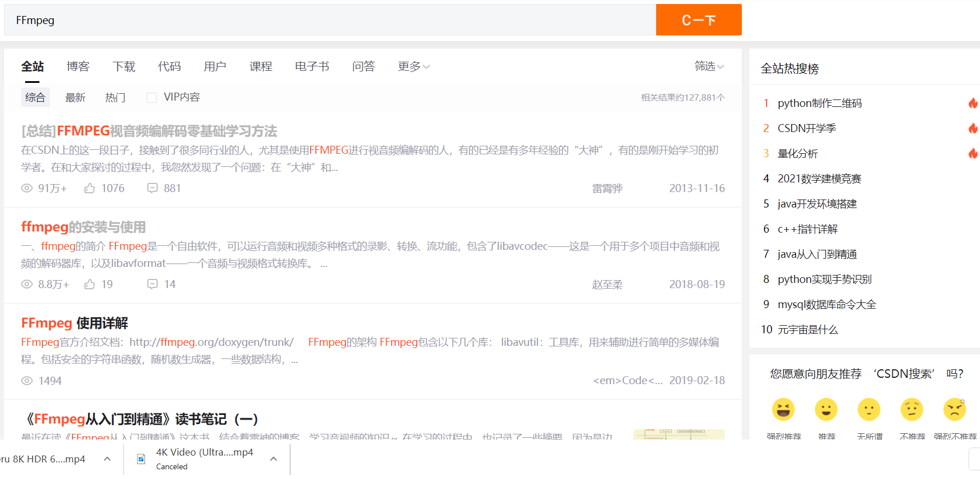This screenshot has width=980, height=479.
Task: Click the views eye icon next to 8.8万+
Action: tap(27, 284)
